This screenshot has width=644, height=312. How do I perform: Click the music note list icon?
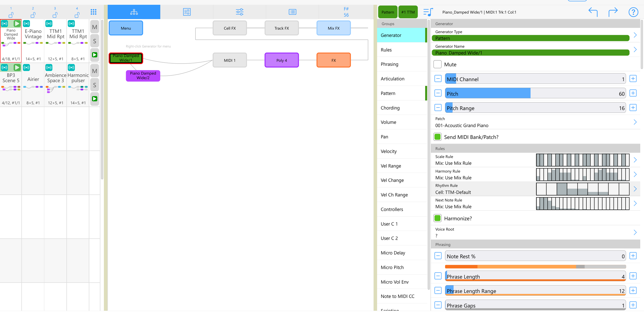(x=428, y=12)
